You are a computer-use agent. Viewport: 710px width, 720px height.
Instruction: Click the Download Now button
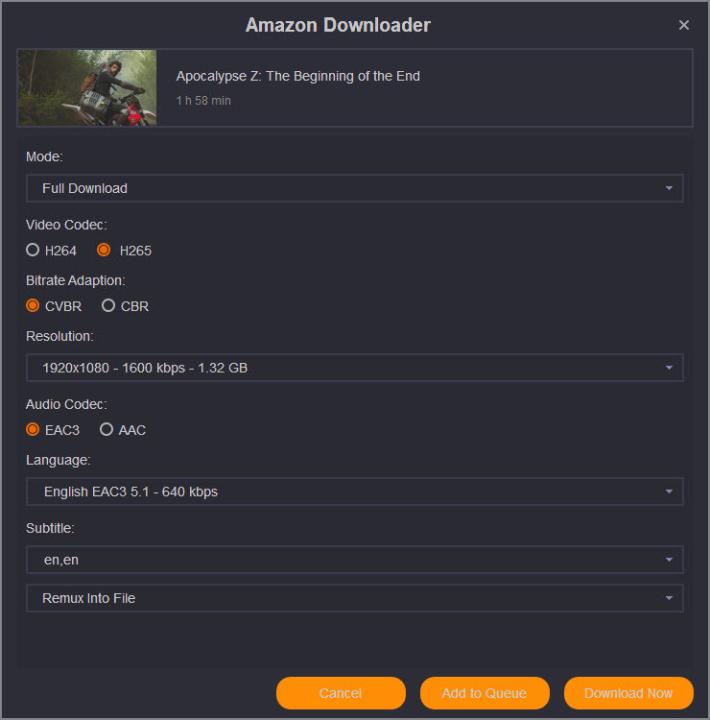point(628,693)
